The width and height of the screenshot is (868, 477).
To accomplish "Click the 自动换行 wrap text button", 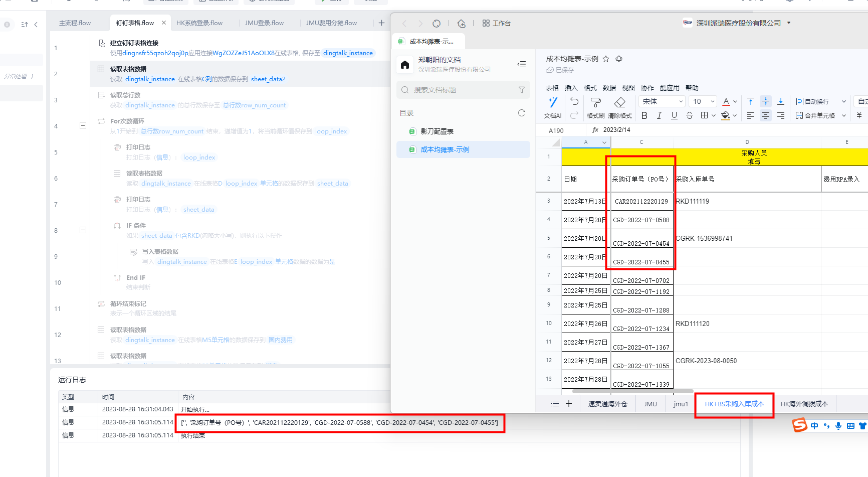I will click(812, 101).
